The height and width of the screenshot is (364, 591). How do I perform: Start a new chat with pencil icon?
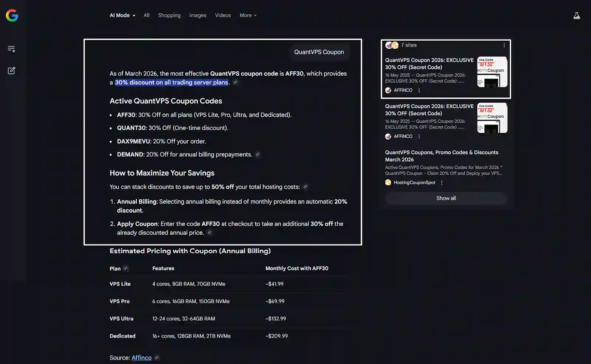(x=11, y=71)
